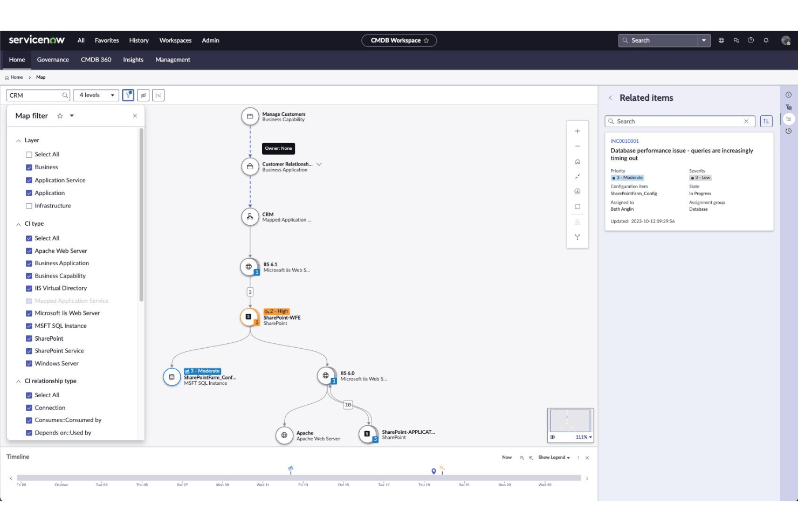Open the hierarchy icon in right sidebar
The image size is (798, 532).
pyautogui.click(x=788, y=107)
